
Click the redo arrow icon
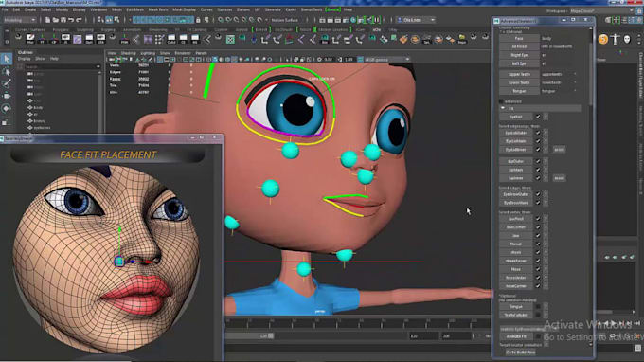coord(79,20)
